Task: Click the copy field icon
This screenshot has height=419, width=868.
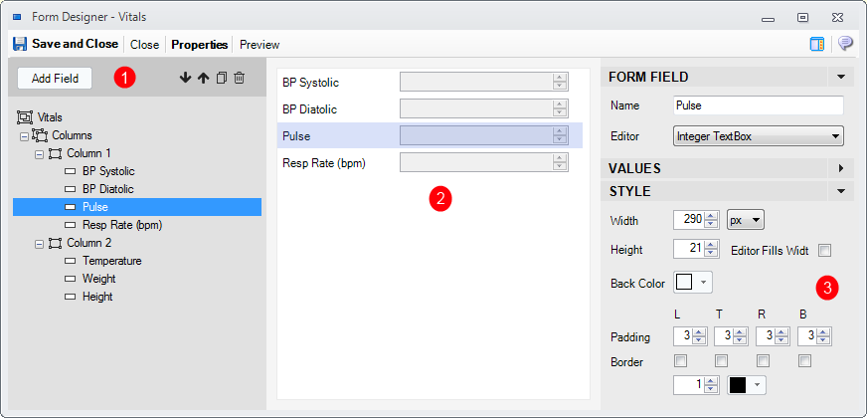Action: coord(222,78)
